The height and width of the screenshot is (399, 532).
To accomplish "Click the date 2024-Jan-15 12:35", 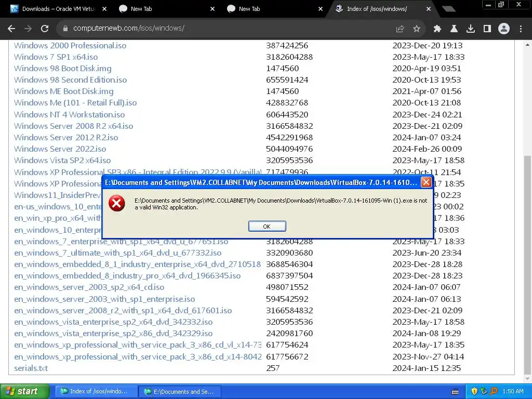I will tap(427, 368).
